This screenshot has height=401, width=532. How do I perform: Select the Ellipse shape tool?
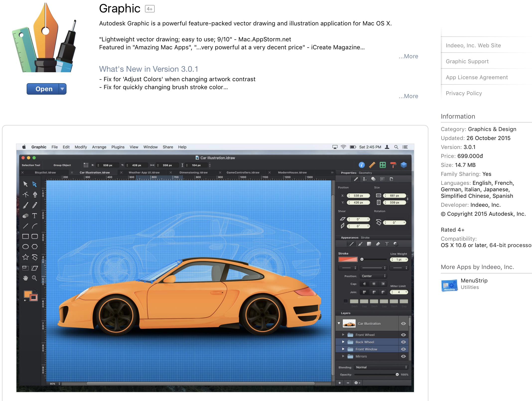click(25, 247)
